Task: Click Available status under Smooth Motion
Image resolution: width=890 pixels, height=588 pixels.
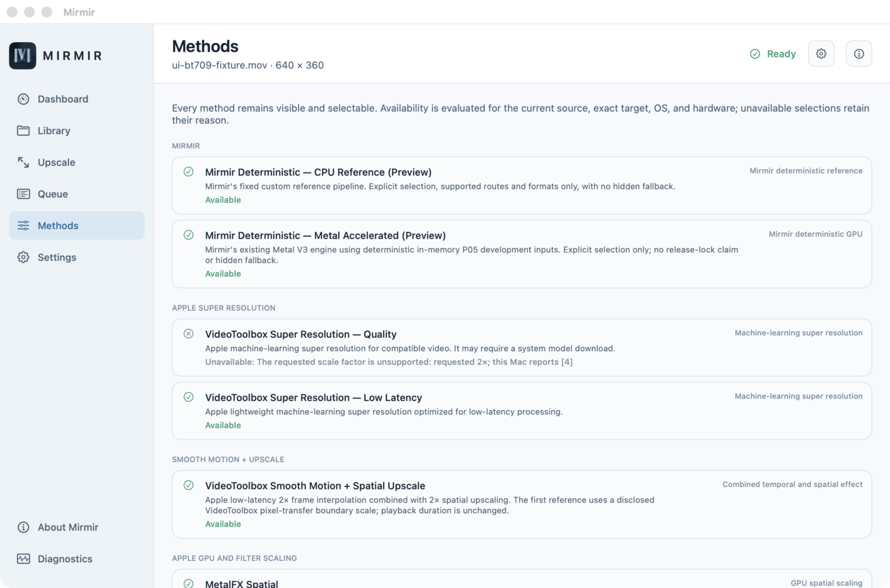Action: click(223, 524)
